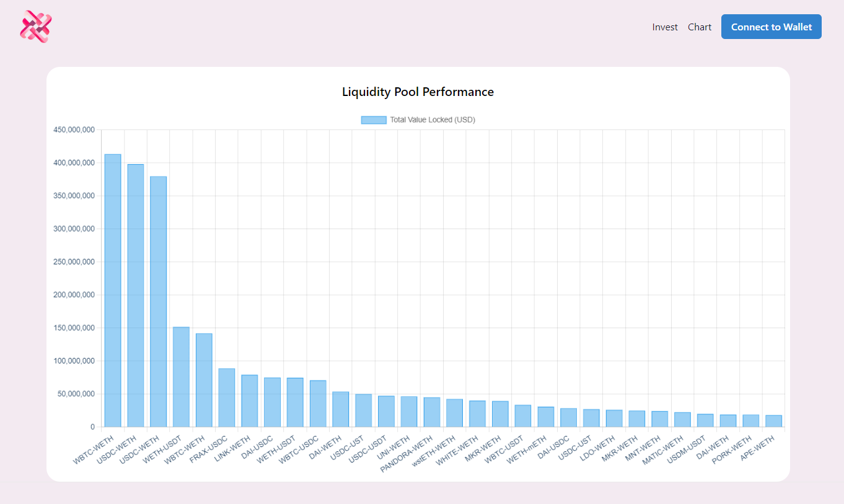Select the APE-WETH bar

pyautogui.click(x=773, y=421)
